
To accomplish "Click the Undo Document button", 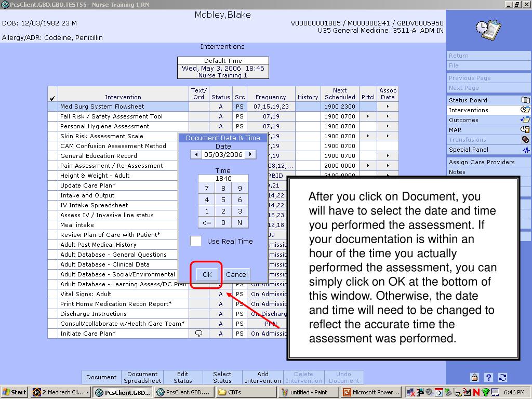I will 344,377.
